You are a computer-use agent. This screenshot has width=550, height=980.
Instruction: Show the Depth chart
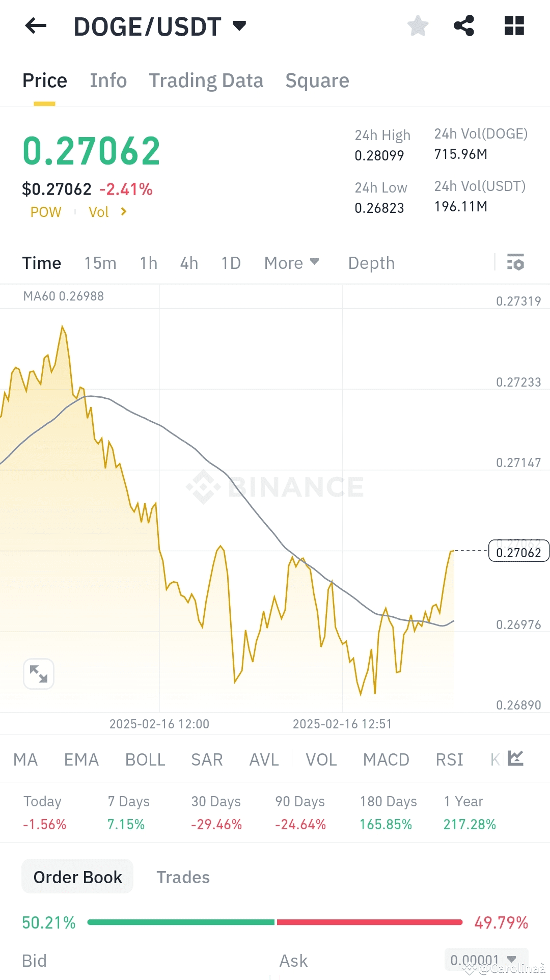tap(371, 263)
